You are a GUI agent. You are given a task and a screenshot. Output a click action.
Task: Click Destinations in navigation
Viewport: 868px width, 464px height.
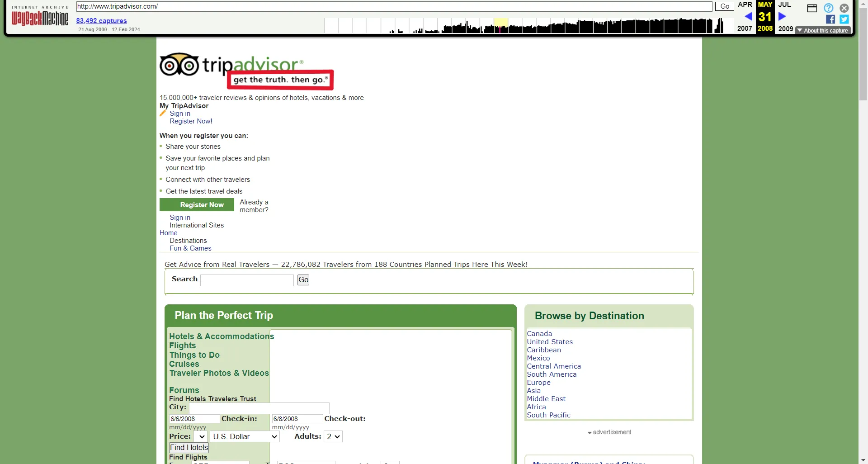coord(188,241)
